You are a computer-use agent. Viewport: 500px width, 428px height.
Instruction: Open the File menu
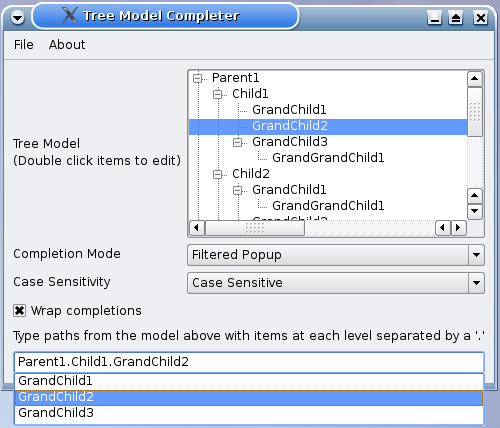tap(24, 45)
